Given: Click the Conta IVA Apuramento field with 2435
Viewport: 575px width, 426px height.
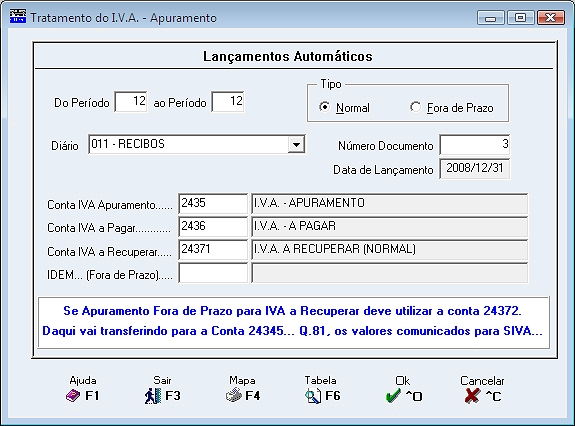Looking at the screenshot, I should tap(213, 203).
